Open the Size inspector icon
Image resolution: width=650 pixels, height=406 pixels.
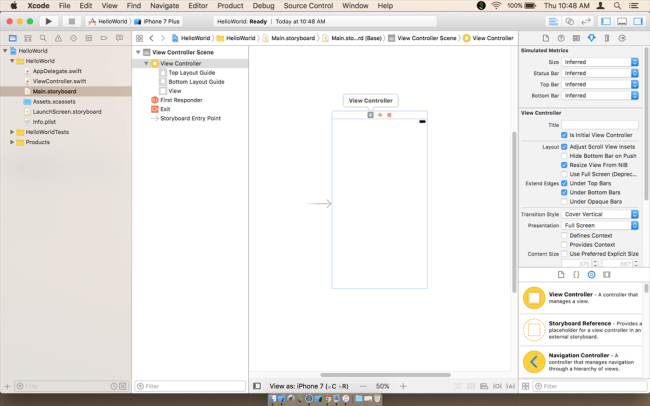[x=607, y=38]
